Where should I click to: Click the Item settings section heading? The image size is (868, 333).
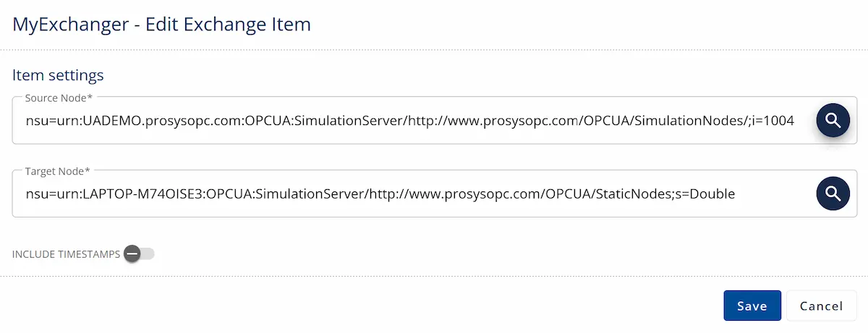[x=58, y=75]
